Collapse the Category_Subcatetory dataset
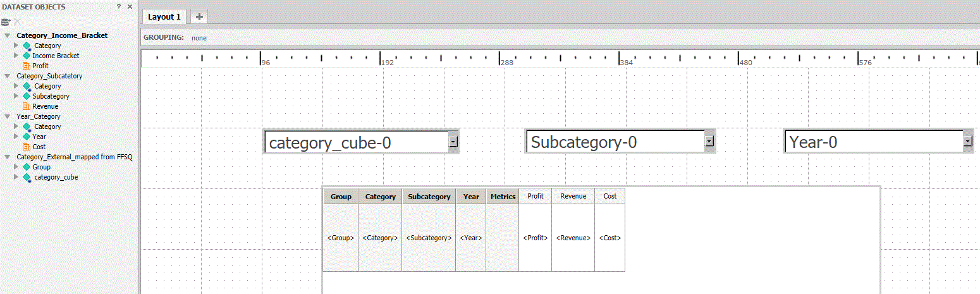Viewport: 980px width, 294px height. pos(7,76)
